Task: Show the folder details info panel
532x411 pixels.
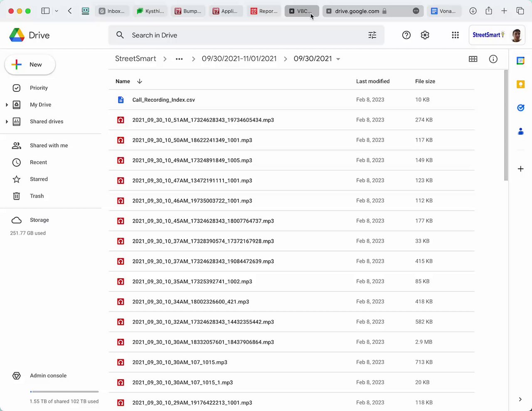Action: click(x=493, y=59)
